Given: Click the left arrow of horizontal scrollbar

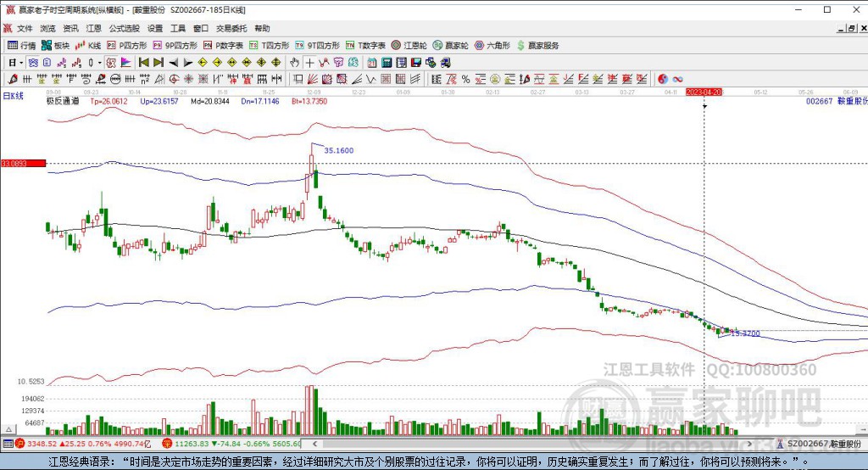Looking at the screenshot, I should point(315,444).
